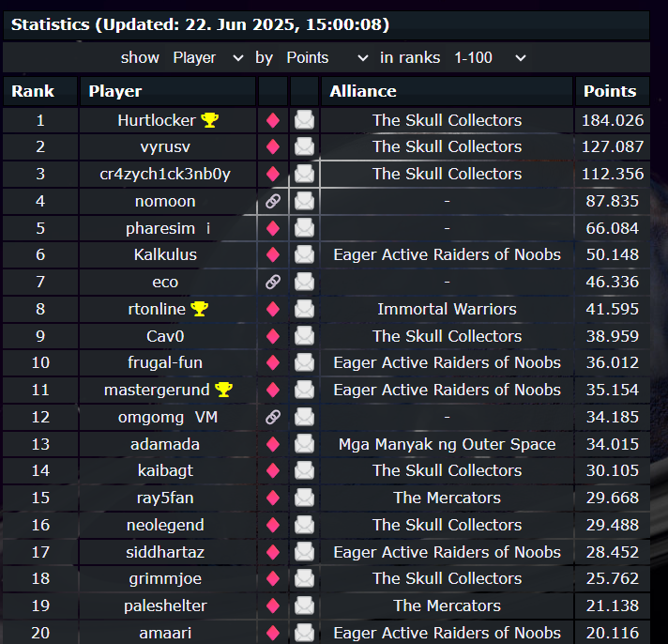Screen dimensions: 668x644
Task: Click the envelope in ray5fan row
Action: tap(304, 498)
